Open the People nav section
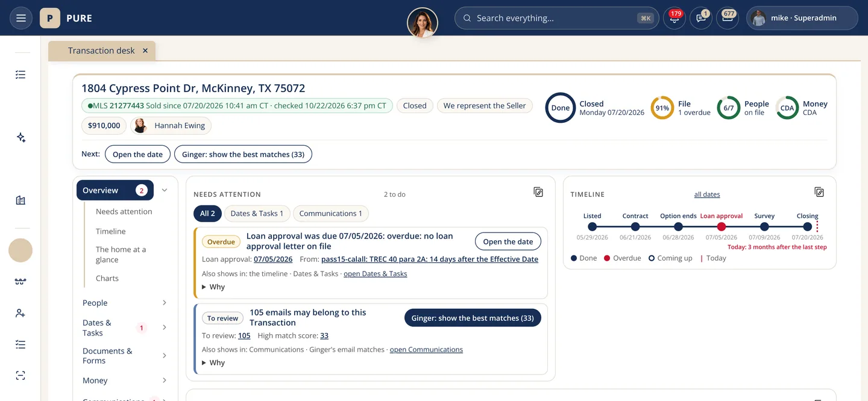Screen dimensions: 868x401 point(95,303)
